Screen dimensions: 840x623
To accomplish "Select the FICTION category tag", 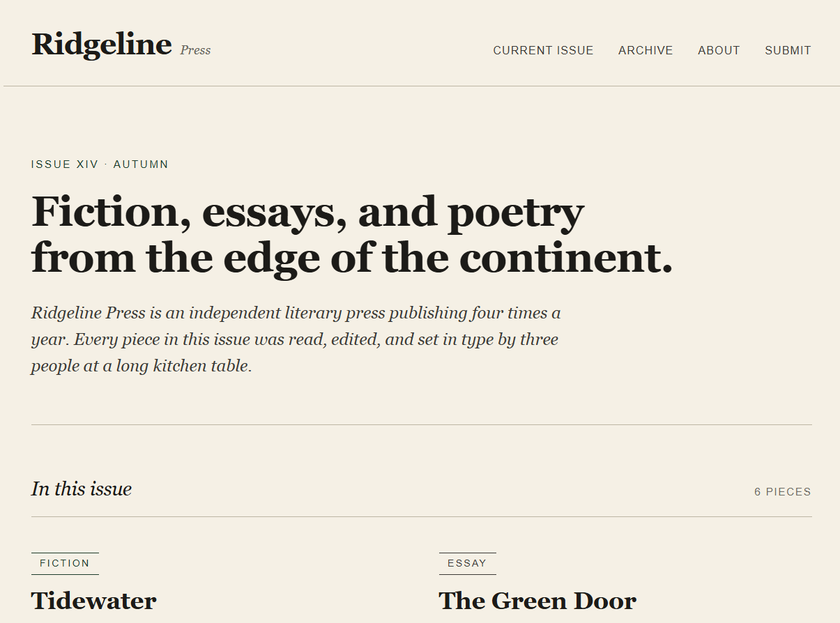I will [65, 563].
